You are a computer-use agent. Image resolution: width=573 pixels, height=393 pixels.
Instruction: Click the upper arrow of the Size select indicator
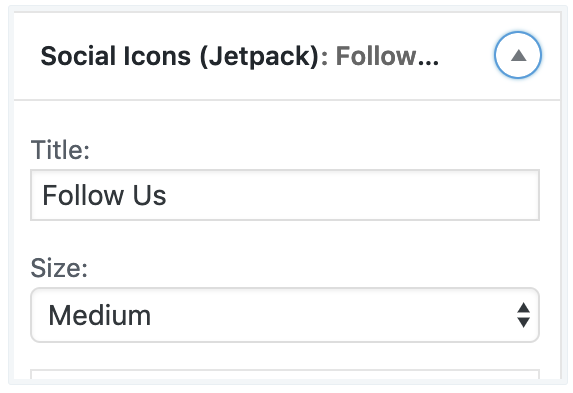523,307
